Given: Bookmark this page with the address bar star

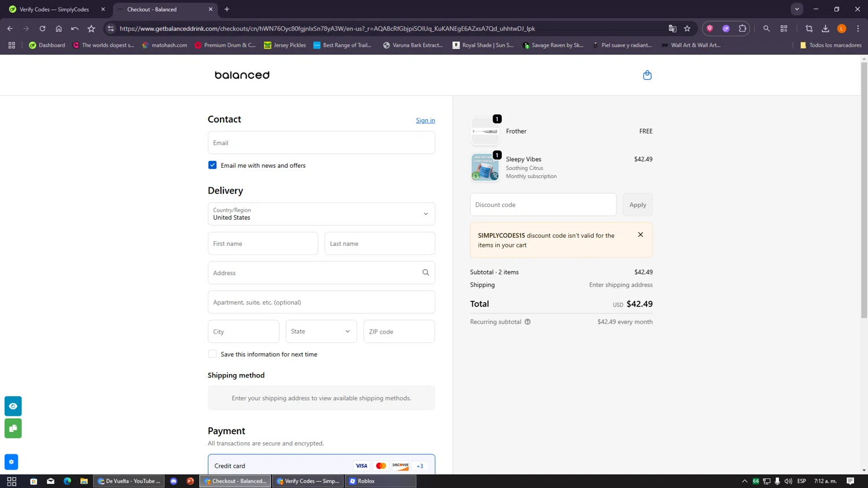Looking at the screenshot, I should (687, 28).
